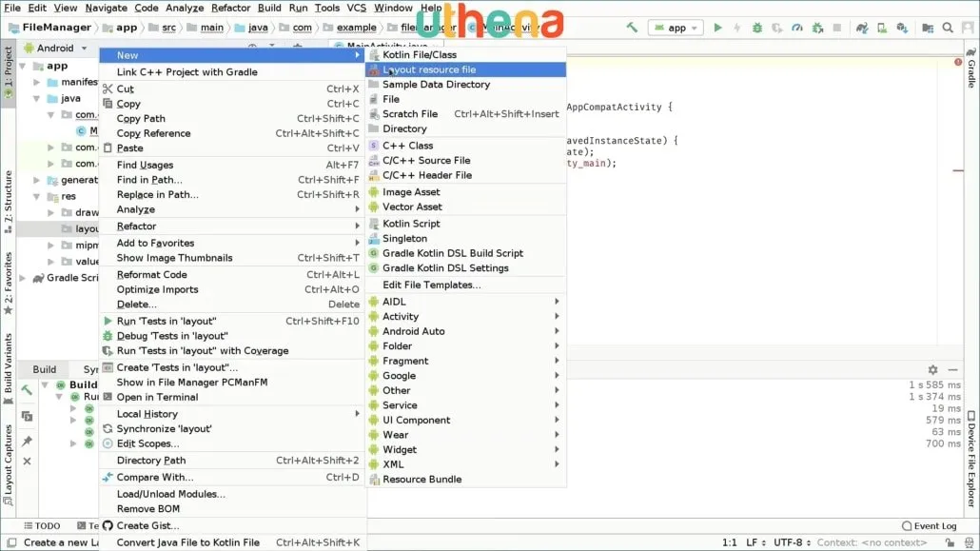Open Layout Captures side tab

point(9,464)
